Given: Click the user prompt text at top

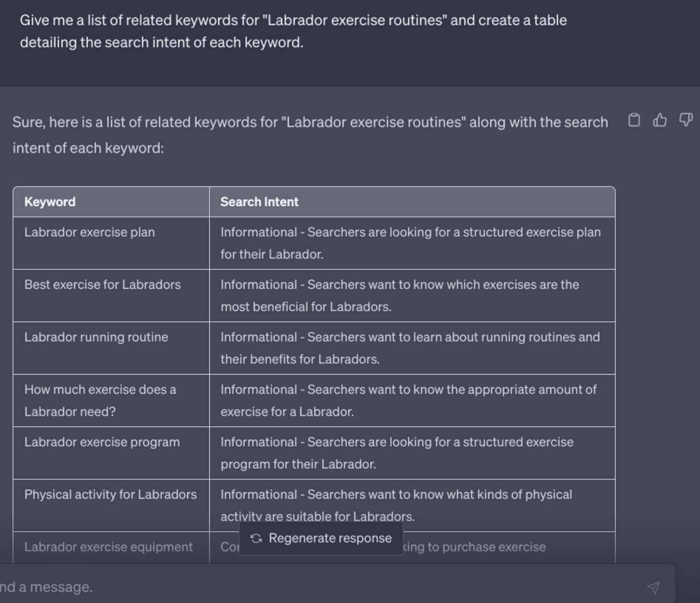Looking at the screenshot, I should pos(293,31).
